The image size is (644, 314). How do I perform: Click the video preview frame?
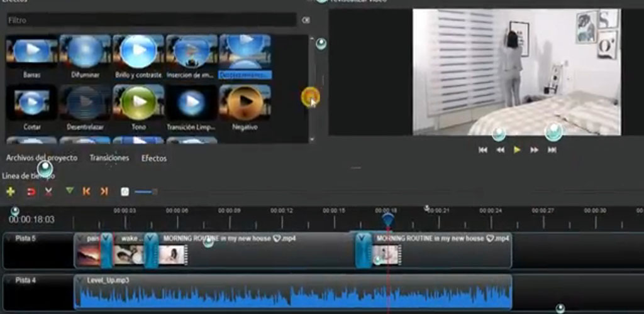[517, 72]
